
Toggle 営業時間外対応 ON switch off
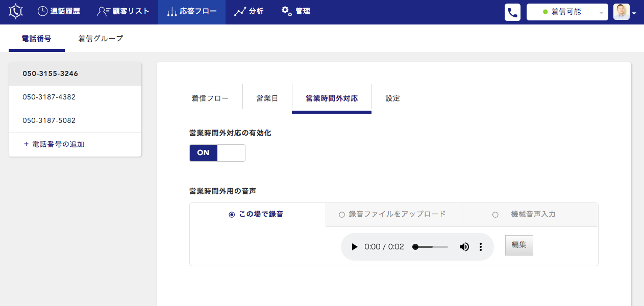217,153
